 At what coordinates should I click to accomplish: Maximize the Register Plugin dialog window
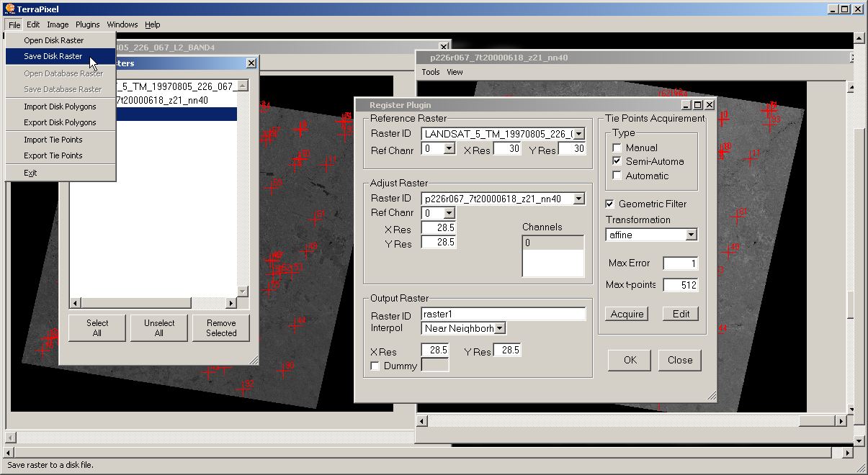(x=698, y=105)
